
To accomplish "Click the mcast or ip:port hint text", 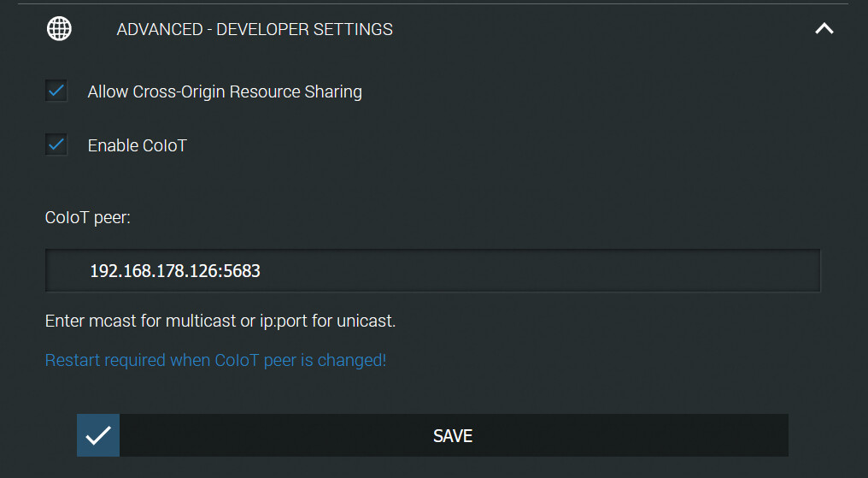I will tap(220, 322).
